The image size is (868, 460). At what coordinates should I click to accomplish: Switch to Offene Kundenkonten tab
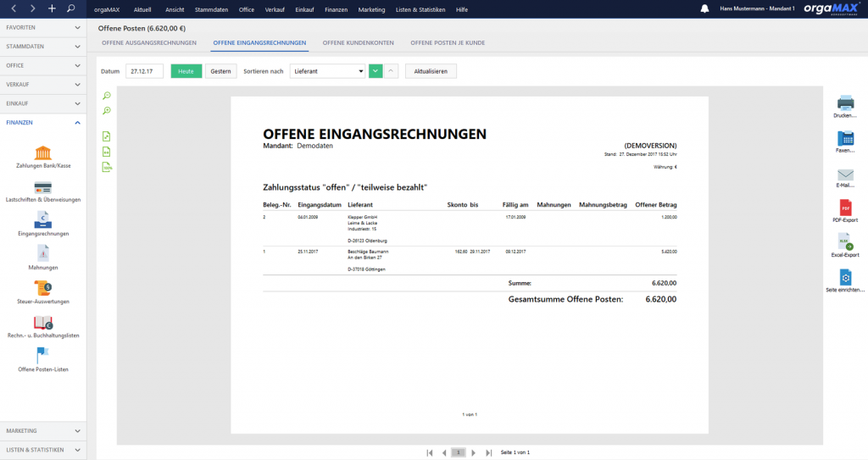(x=359, y=42)
